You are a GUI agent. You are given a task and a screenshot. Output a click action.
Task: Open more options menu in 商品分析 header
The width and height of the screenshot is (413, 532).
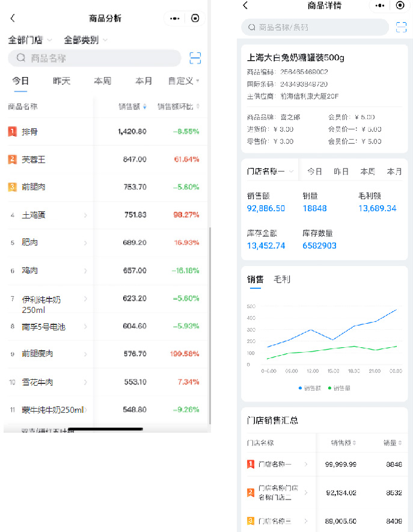point(174,18)
